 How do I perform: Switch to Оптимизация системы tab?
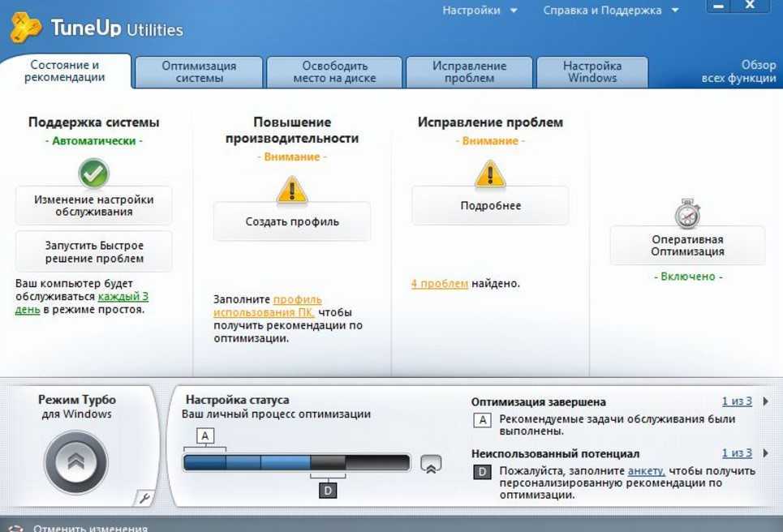(x=199, y=72)
